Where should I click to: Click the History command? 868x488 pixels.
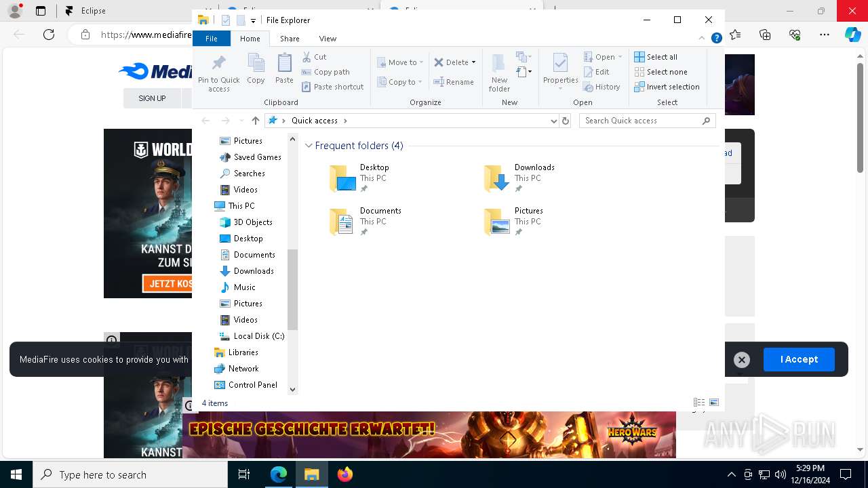[x=601, y=87]
